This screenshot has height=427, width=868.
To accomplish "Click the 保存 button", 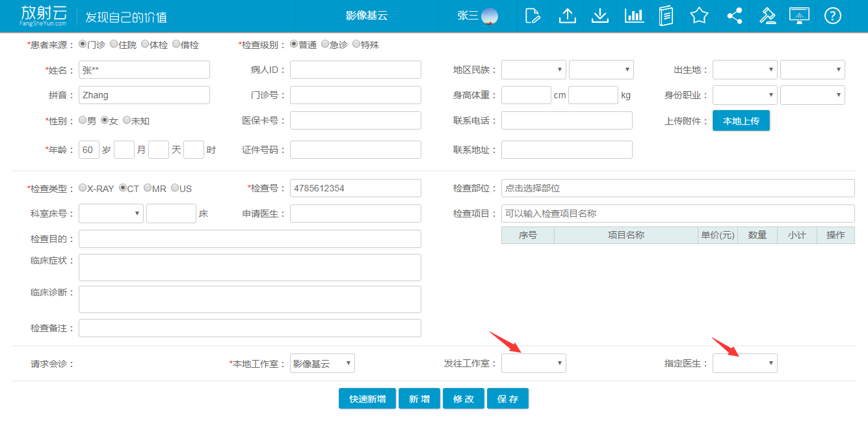I will pyautogui.click(x=507, y=399).
